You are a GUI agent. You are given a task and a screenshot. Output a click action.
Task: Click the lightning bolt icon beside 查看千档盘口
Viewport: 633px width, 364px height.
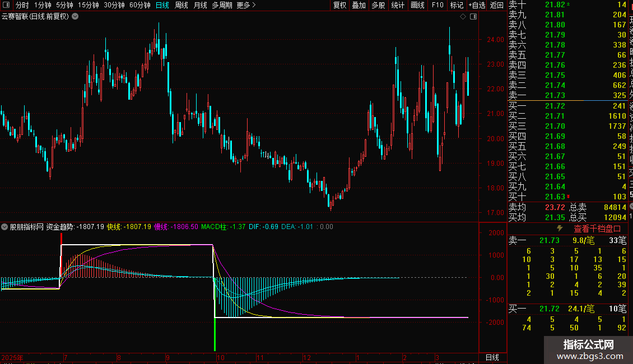pos(559,228)
